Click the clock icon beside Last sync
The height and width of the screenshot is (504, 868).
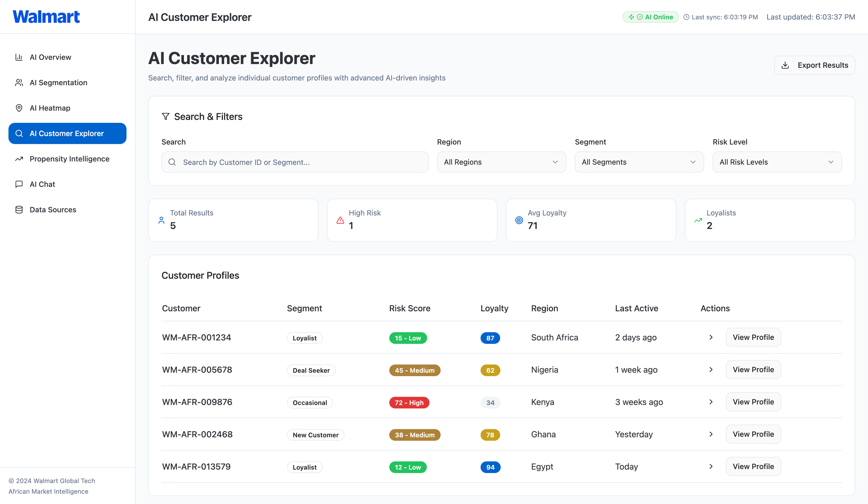coord(686,17)
